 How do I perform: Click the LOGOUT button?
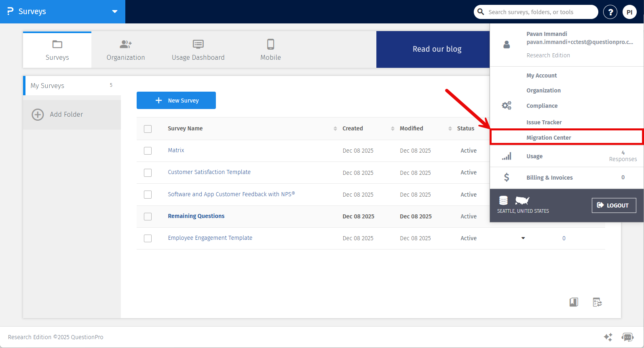click(x=614, y=205)
